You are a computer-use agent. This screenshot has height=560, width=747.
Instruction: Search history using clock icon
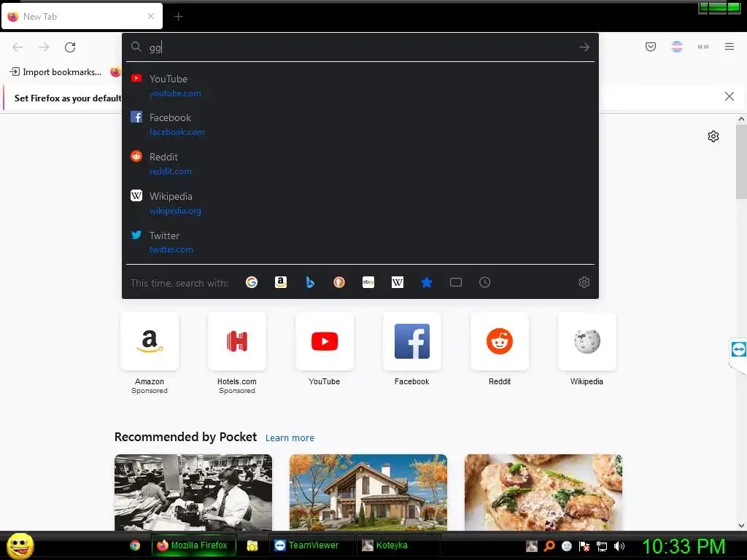(484, 282)
